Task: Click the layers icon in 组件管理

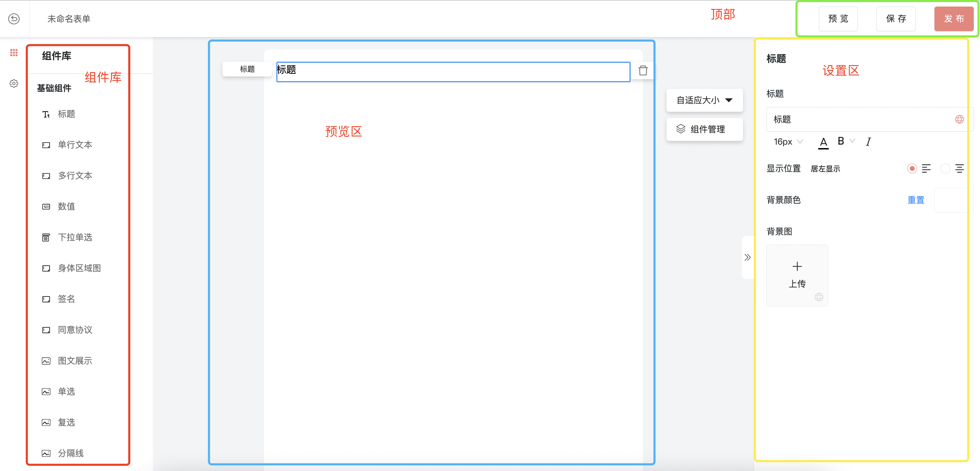Action: pyautogui.click(x=681, y=129)
